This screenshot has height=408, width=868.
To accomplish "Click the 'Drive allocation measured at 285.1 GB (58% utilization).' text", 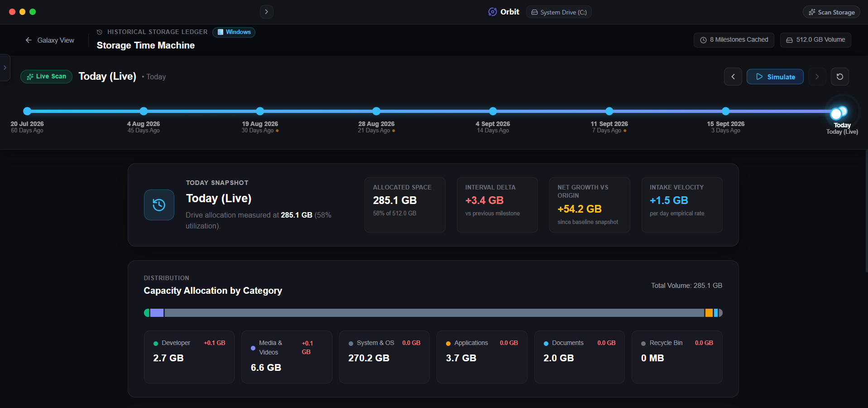I will pyautogui.click(x=259, y=220).
